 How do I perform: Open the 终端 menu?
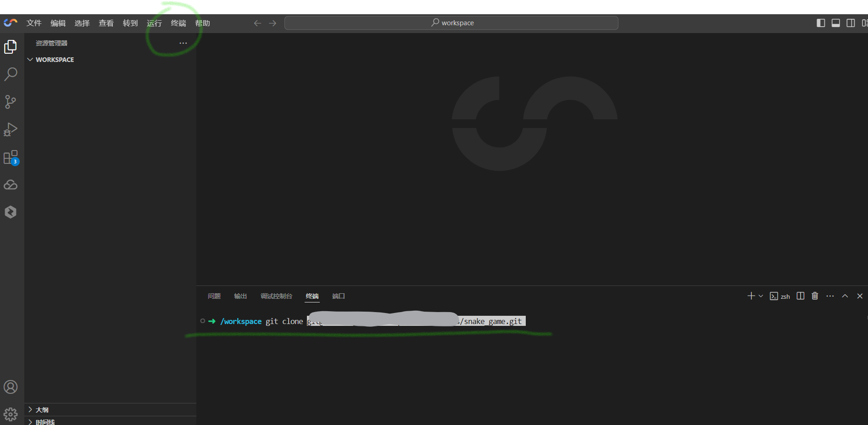point(178,23)
